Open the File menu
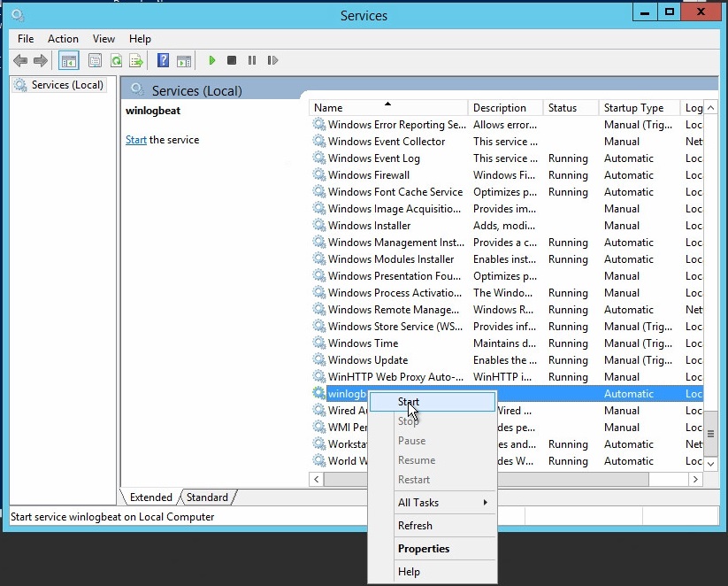 [x=26, y=39]
